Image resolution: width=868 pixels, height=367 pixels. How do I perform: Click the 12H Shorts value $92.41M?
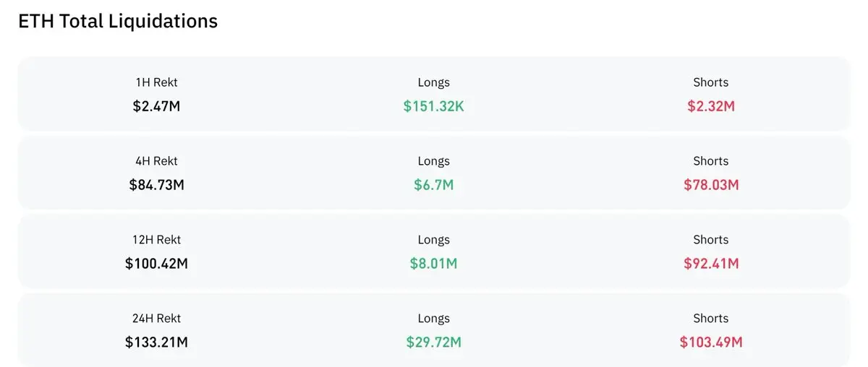tap(711, 264)
